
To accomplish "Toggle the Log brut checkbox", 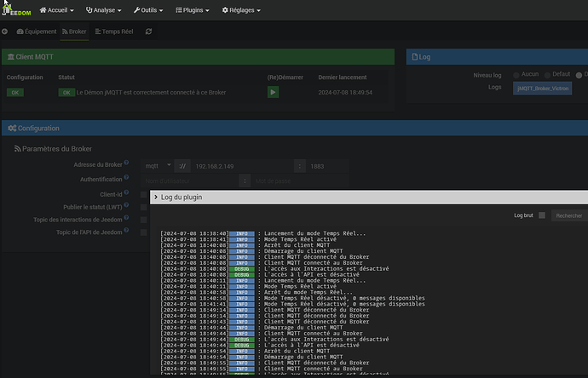I will pyautogui.click(x=542, y=215).
